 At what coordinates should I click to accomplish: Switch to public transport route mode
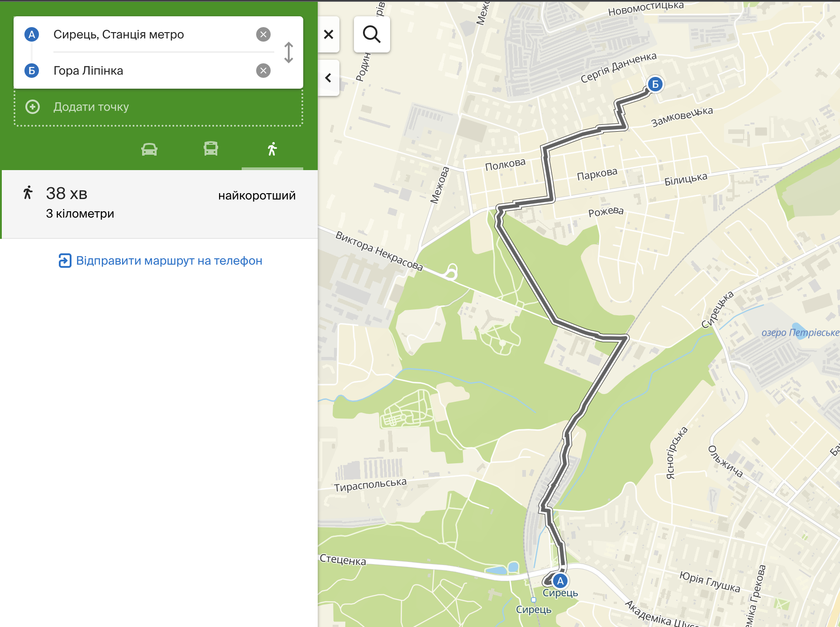coord(211,149)
